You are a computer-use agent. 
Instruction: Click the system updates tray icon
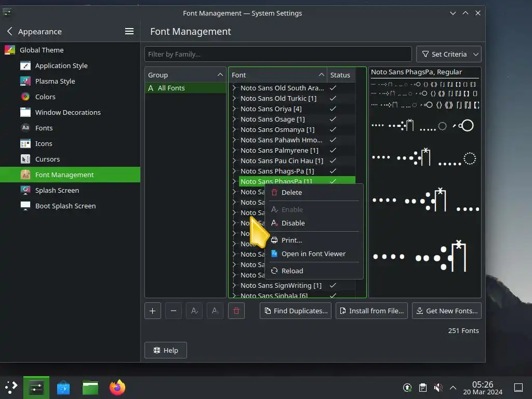(x=407, y=388)
